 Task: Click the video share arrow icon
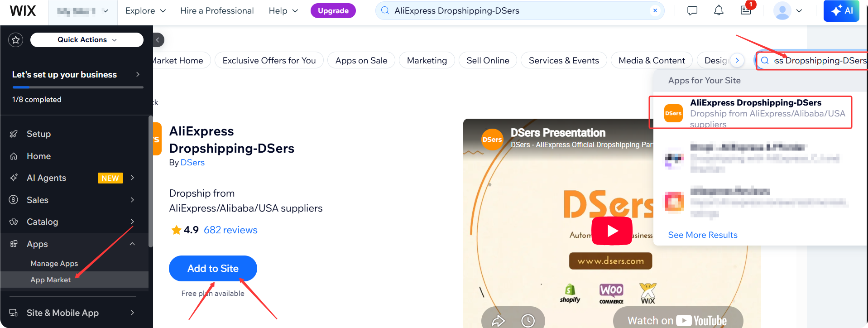coord(498,321)
